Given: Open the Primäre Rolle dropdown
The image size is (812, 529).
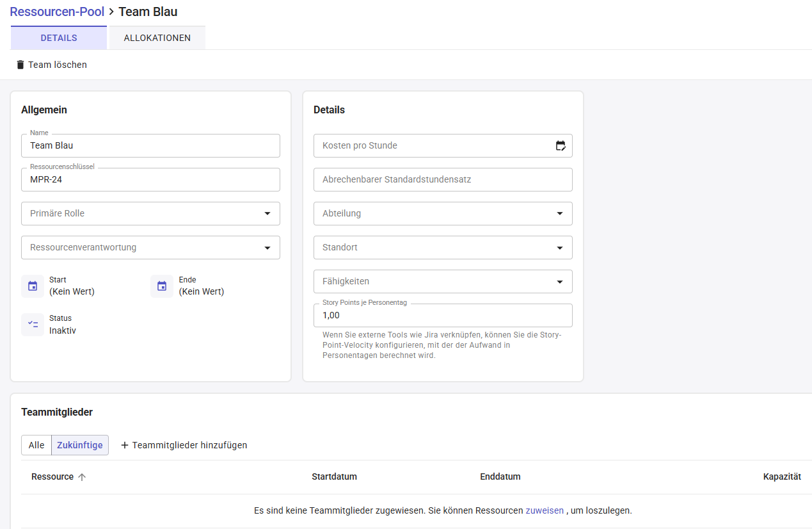Looking at the screenshot, I should (150, 213).
